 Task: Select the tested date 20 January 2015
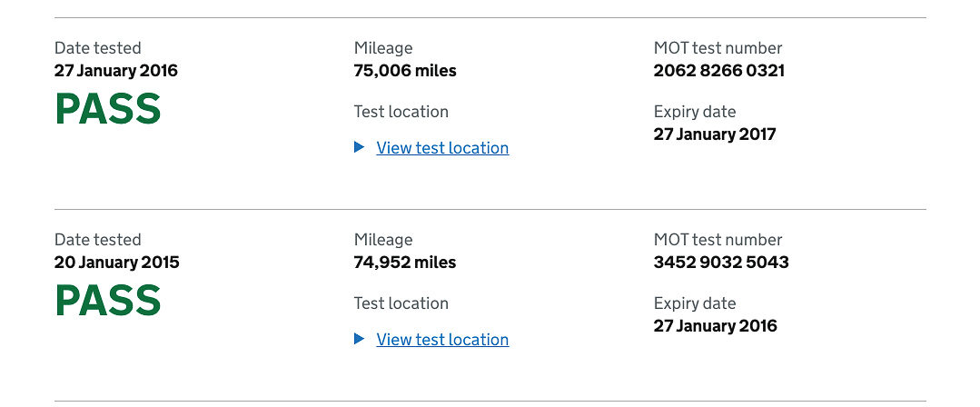coord(117,262)
